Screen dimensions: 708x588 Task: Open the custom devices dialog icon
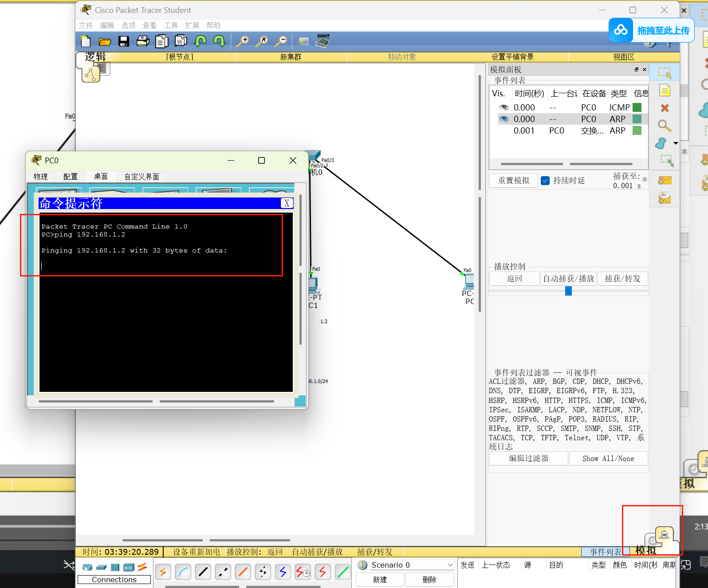(x=323, y=41)
